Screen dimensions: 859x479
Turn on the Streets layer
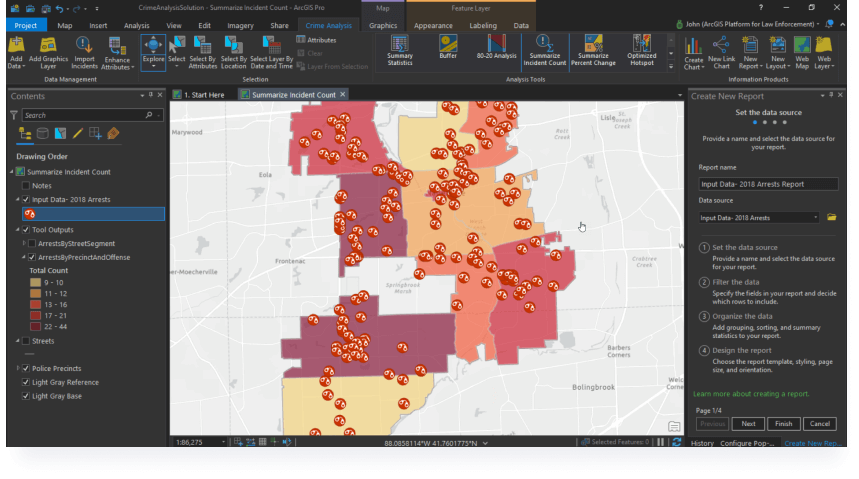(26, 341)
